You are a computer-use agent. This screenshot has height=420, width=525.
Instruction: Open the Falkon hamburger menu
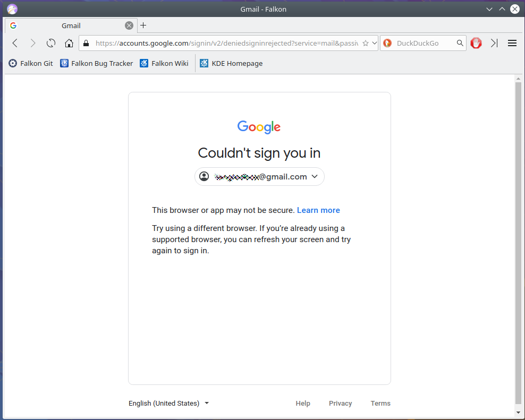pos(512,43)
